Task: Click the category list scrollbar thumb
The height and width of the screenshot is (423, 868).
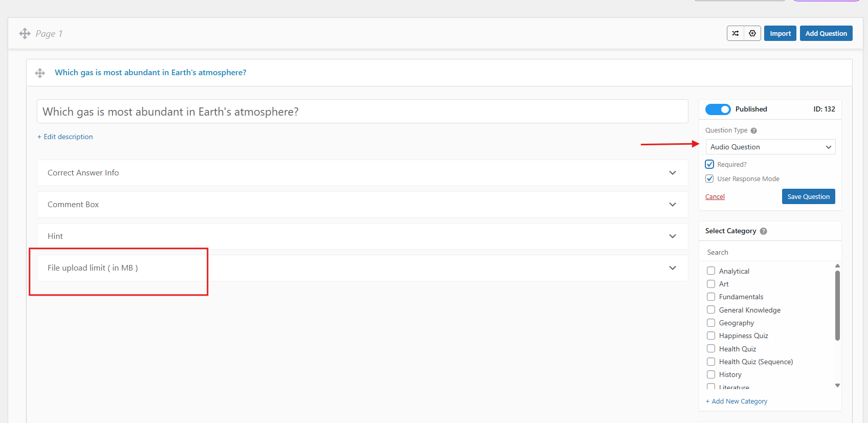Action: coord(837,305)
